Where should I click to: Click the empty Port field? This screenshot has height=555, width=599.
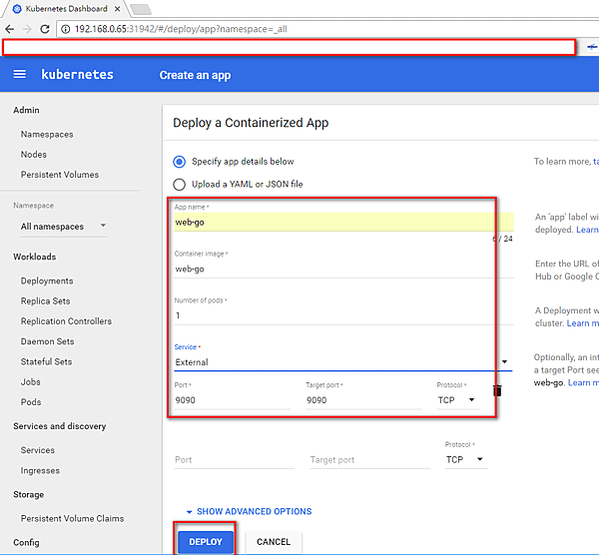(x=234, y=460)
